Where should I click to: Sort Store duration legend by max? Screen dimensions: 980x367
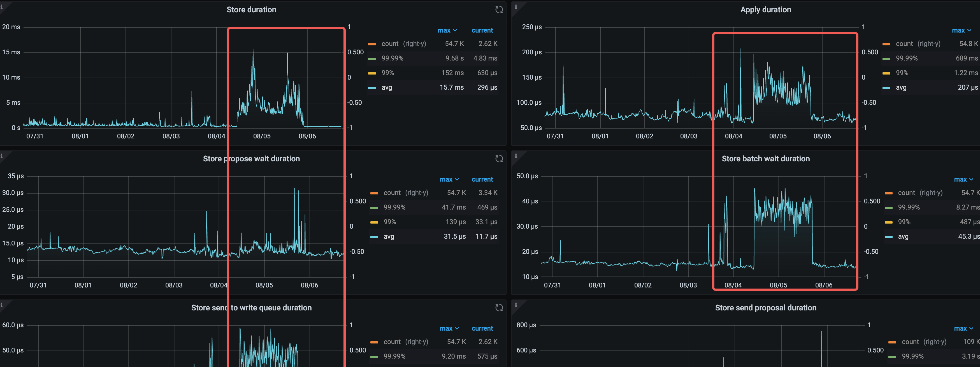(x=447, y=31)
